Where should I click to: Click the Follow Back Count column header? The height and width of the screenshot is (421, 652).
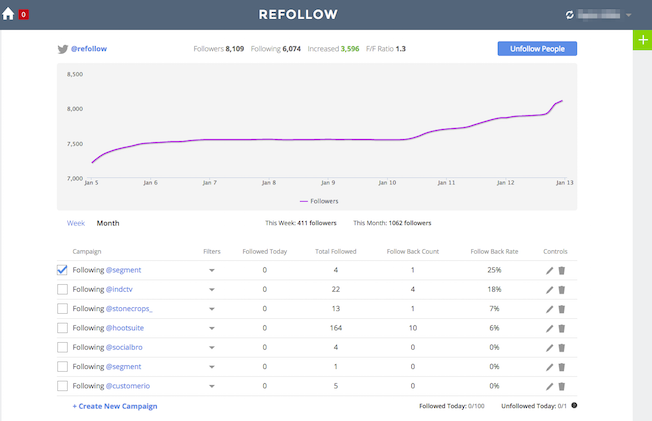pos(413,252)
